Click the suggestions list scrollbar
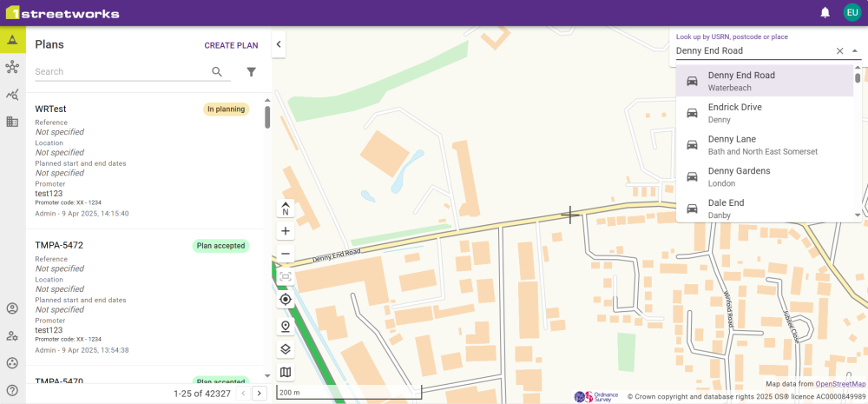 tap(858, 78)
